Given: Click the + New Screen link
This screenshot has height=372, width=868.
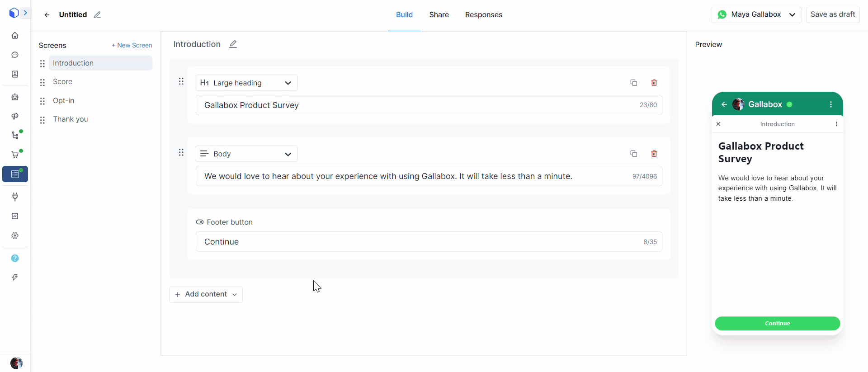Looking at the screenshot, I should 132,45.
